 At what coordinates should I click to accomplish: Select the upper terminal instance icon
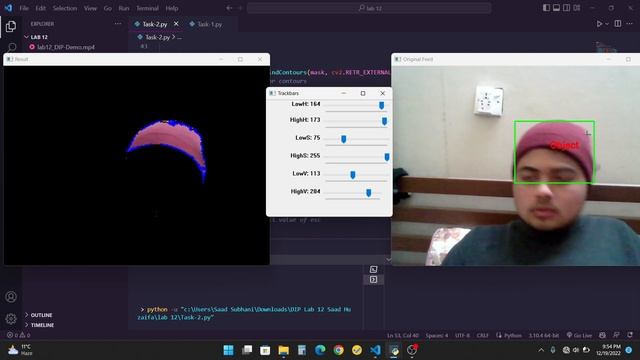(373, 269)
